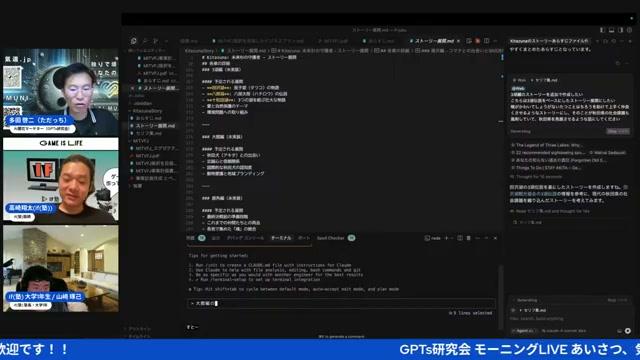Select the ターミナル panel tab
640x360 pixels.
[x=281, y=238]
